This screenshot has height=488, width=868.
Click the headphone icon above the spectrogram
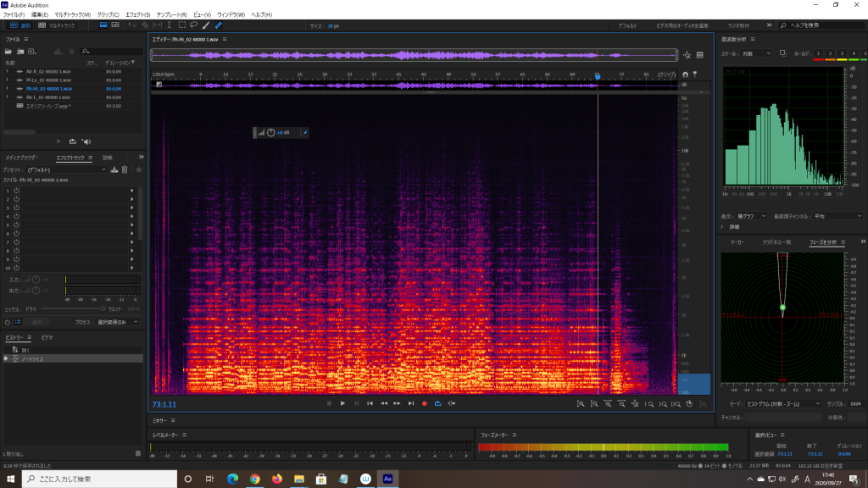[685, 75]
